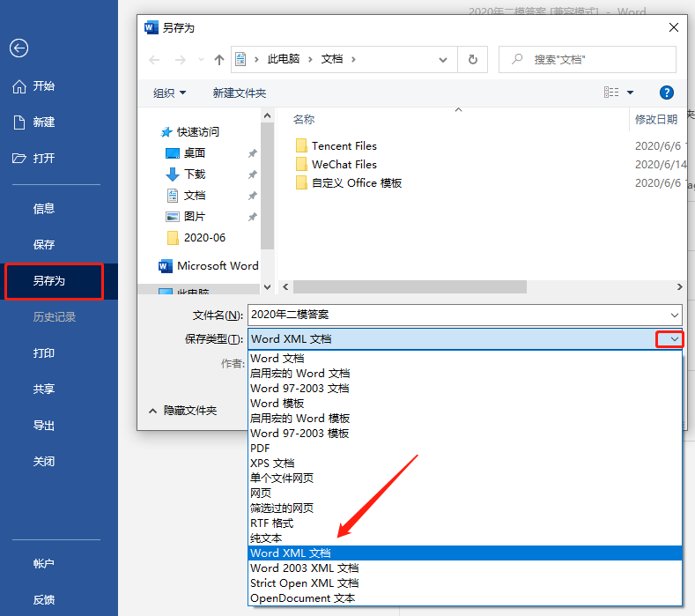695x616 pixels.
Task: Click 关闭 in the sidebar
Action: (x=43, y=461)
